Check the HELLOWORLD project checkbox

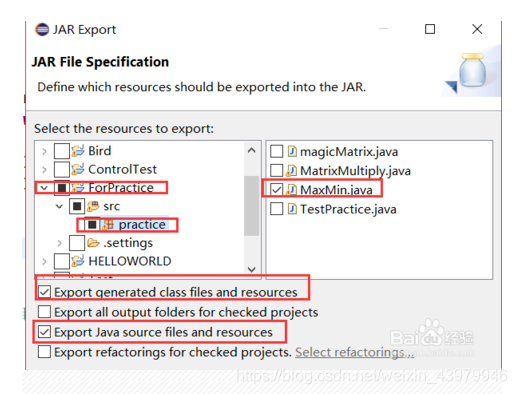click(62, 261)
